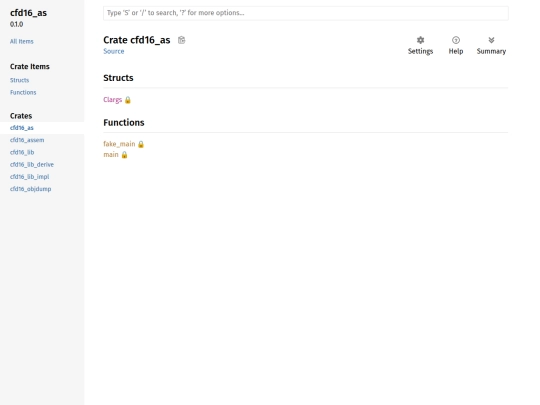Screen dimensions: 540x405
Task: Click lock icon beside fake_main
Action: [x=141, y=144]
